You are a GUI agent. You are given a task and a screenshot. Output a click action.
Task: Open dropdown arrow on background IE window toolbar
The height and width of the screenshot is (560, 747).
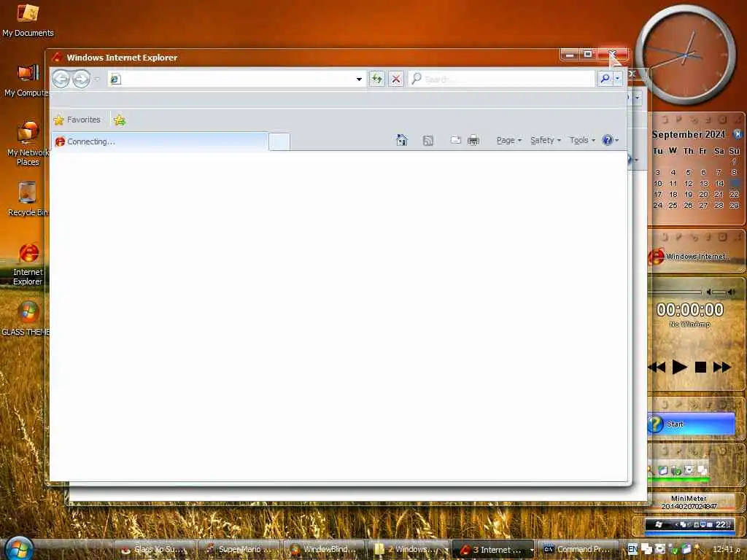[x=638, y=98]
